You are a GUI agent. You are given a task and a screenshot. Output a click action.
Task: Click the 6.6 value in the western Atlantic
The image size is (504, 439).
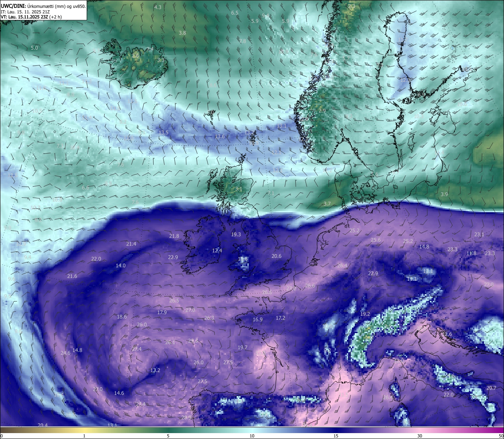(x=85, y=187)
